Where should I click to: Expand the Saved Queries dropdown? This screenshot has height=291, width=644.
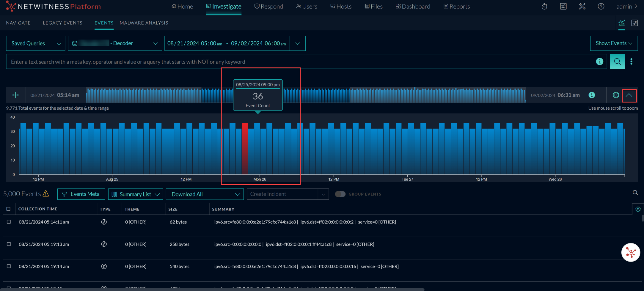click(x=35, y=43)
